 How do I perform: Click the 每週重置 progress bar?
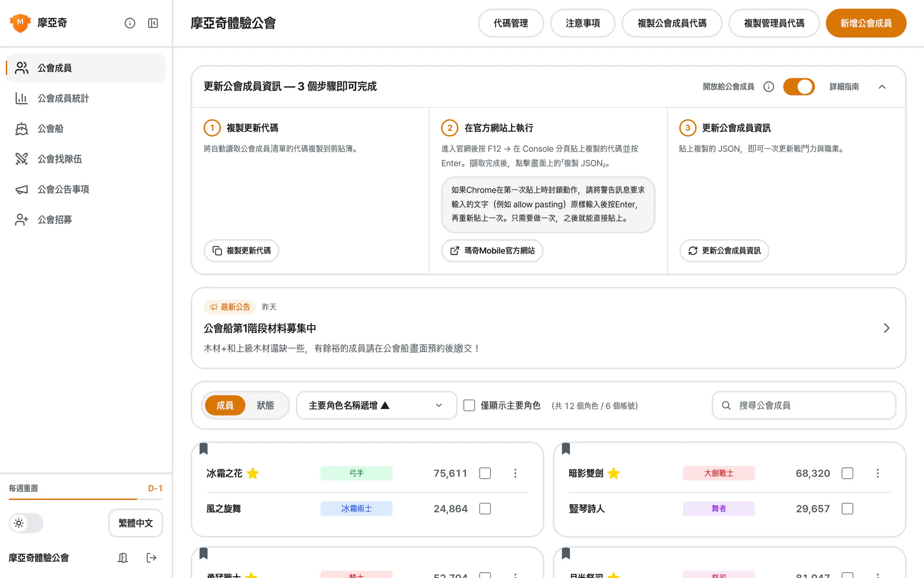86,499
